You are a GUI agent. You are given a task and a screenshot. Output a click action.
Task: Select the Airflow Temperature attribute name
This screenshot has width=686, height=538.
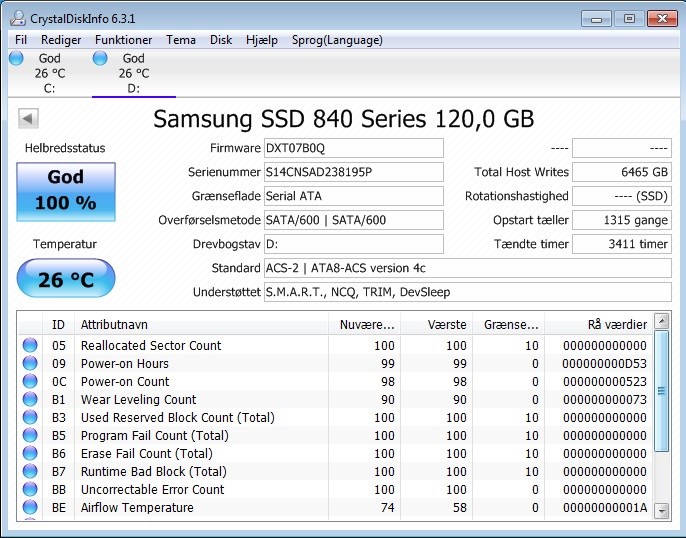point(137,507)
